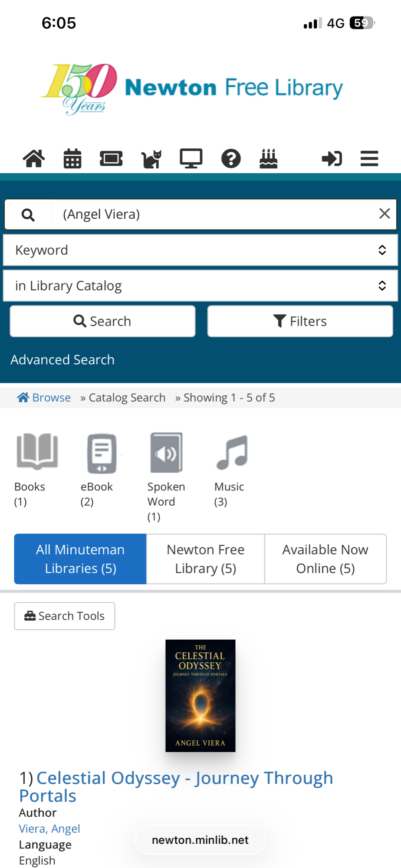Open the 'in Library Catalog' dropdown
Viewport: 401px width, 868px height.
(200, 286)
